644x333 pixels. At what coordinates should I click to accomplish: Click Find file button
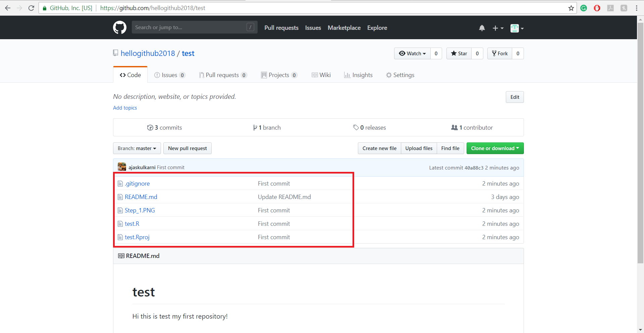point(450,148)
